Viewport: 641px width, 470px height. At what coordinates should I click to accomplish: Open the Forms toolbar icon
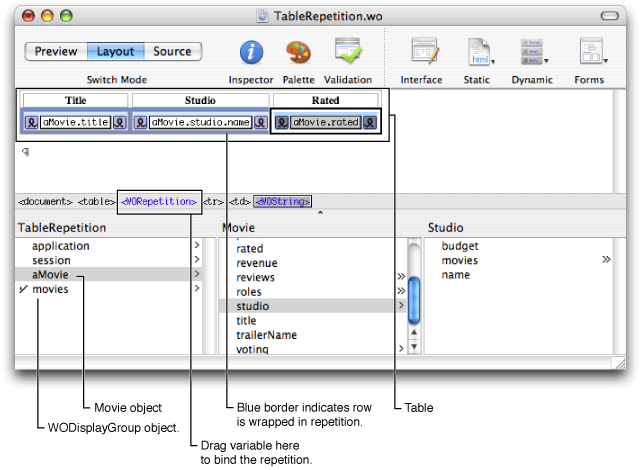(590, 53)
